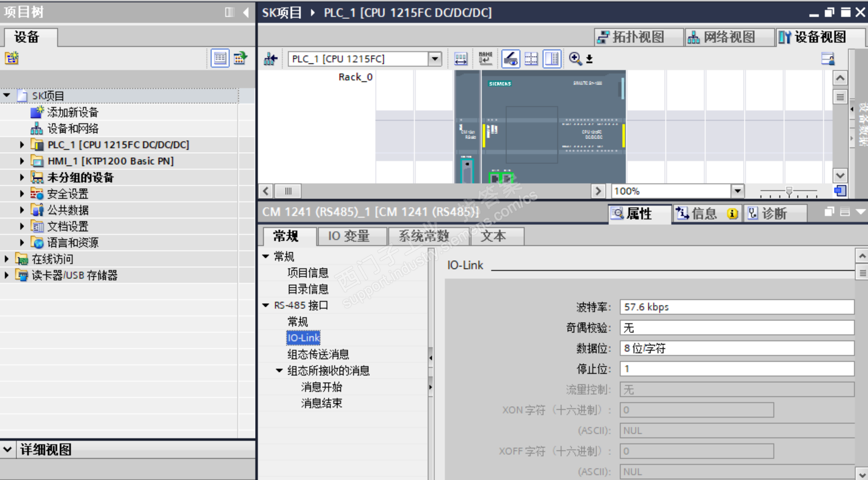Viewport: 868px width, 480px height.
Task: Click the 安全设置 icon in project tree
Action: coord(37,193)
